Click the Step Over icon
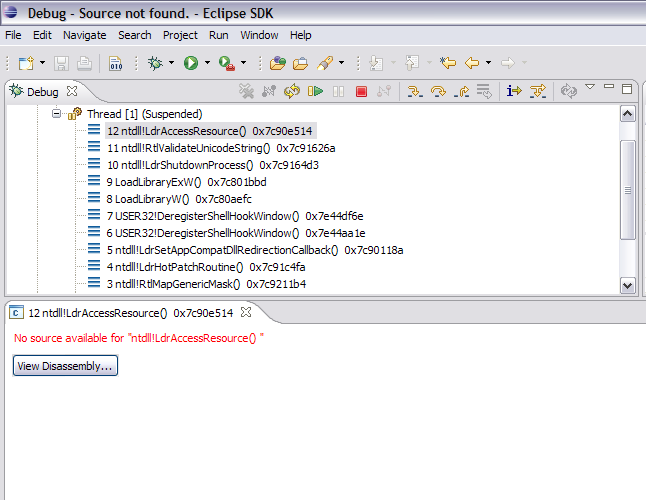This screenshot has height=500, width=646. click(x=438, y=91)
